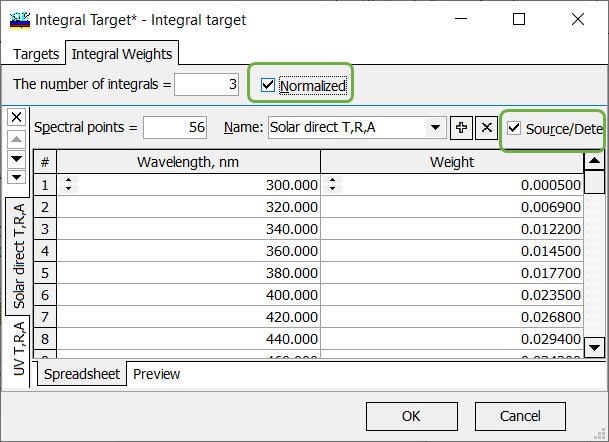Click the up arrow icon in left sidebar
Viewport: 609px width, 442px height.
tap(16, 138)
